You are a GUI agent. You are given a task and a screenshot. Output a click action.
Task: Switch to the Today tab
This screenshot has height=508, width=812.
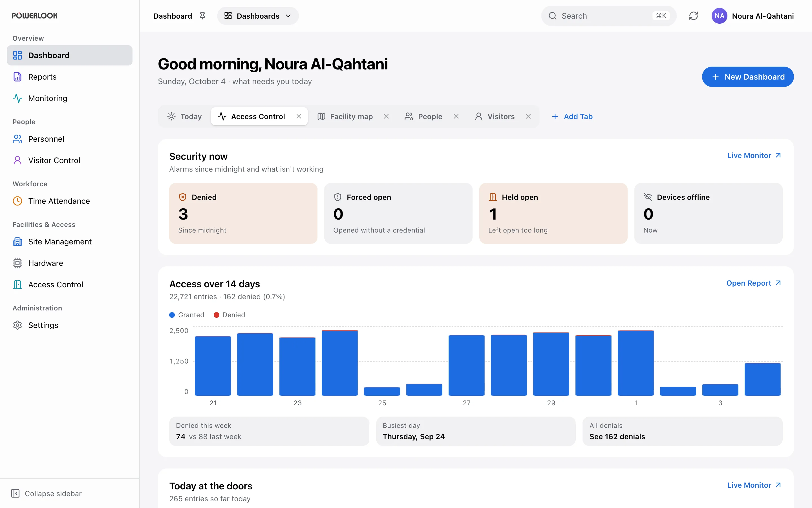pyautogui.click(x=185, y=116)
